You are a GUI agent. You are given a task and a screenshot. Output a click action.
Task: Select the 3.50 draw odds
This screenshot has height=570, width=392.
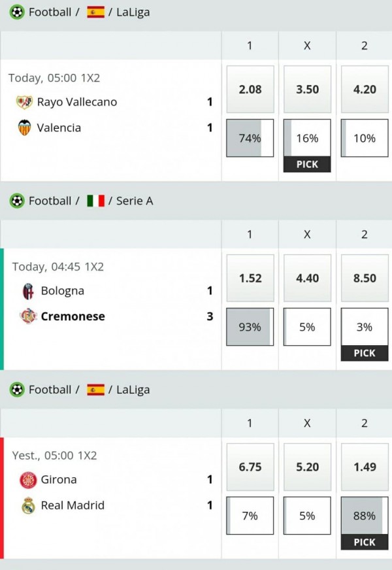(307, 90)
